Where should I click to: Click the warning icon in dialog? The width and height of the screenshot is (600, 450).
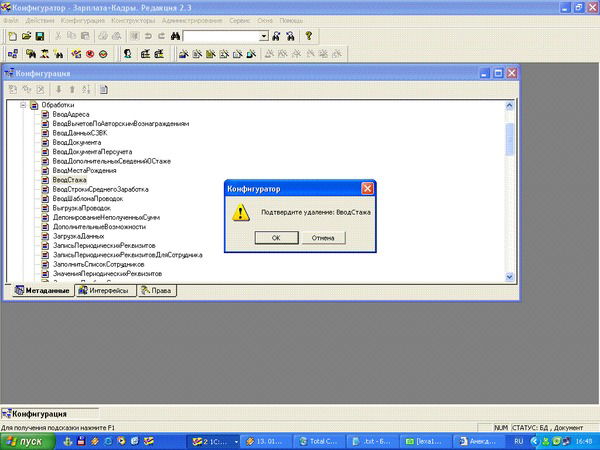coord(240,212)
